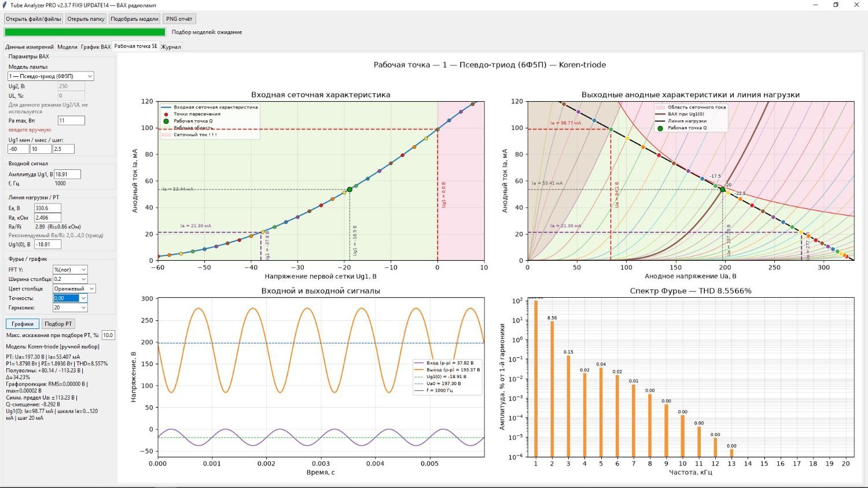868x488 pixels.
Task: Expand the "Модель лампы" dropdown
Action: (x=50, y=76)
